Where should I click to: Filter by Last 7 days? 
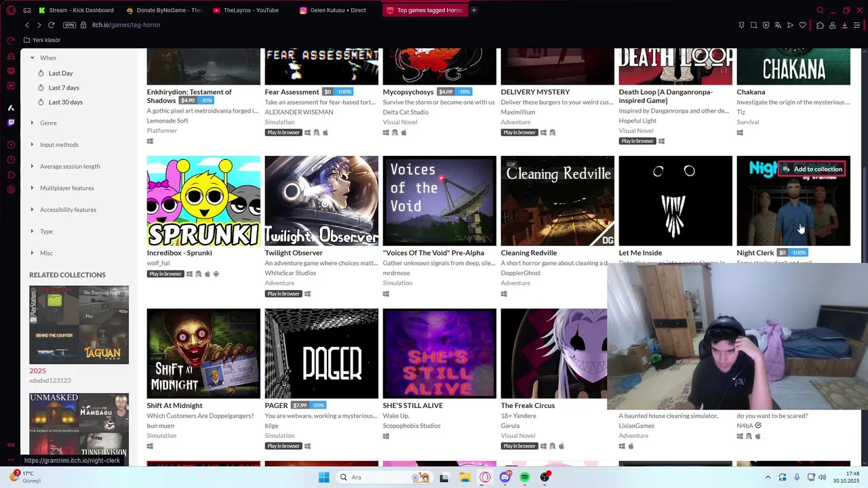click(x=58, y=87)
